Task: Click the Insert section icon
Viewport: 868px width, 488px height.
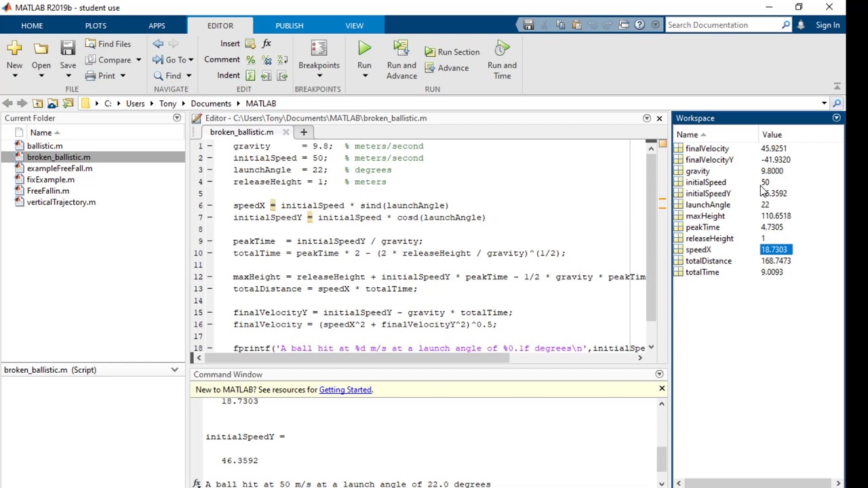Action: [250, 44]
